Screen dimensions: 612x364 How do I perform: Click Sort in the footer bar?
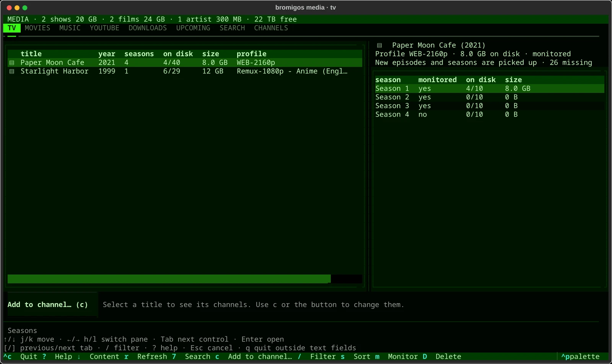click(362, 357)
